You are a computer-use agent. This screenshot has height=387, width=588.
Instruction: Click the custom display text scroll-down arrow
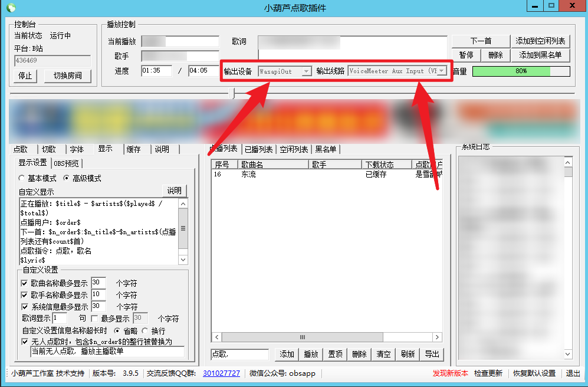click(x=182, y=260)
